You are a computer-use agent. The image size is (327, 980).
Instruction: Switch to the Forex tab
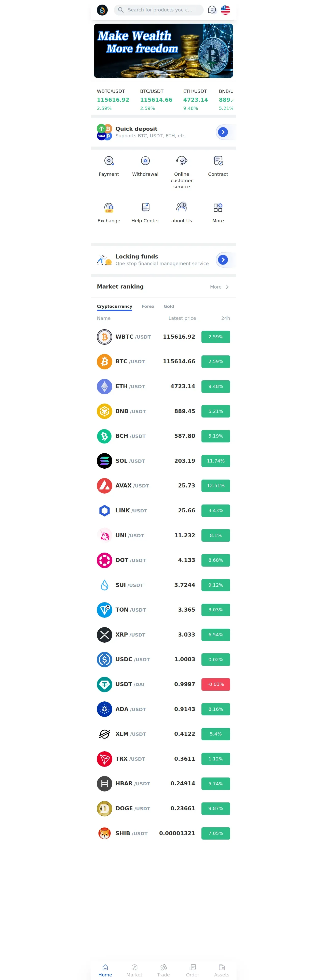[x=148, y=306]
